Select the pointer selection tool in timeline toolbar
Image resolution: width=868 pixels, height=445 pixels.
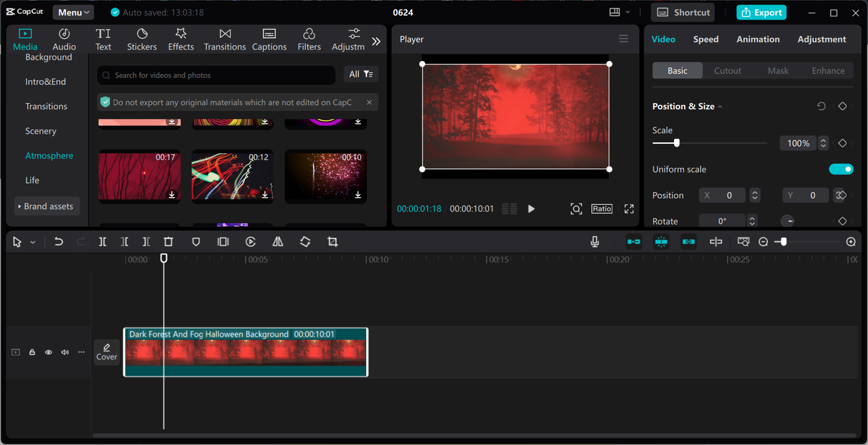click(x=17, y=242)
